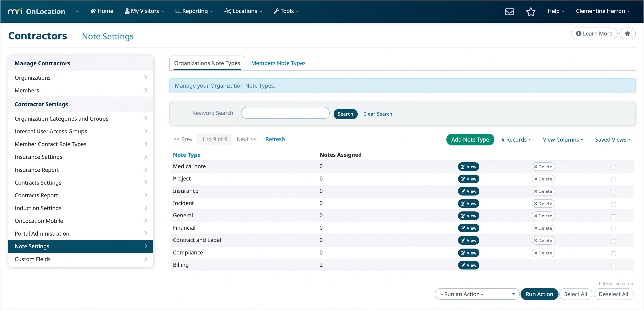View the Financial note type

(x=468, y=228)
